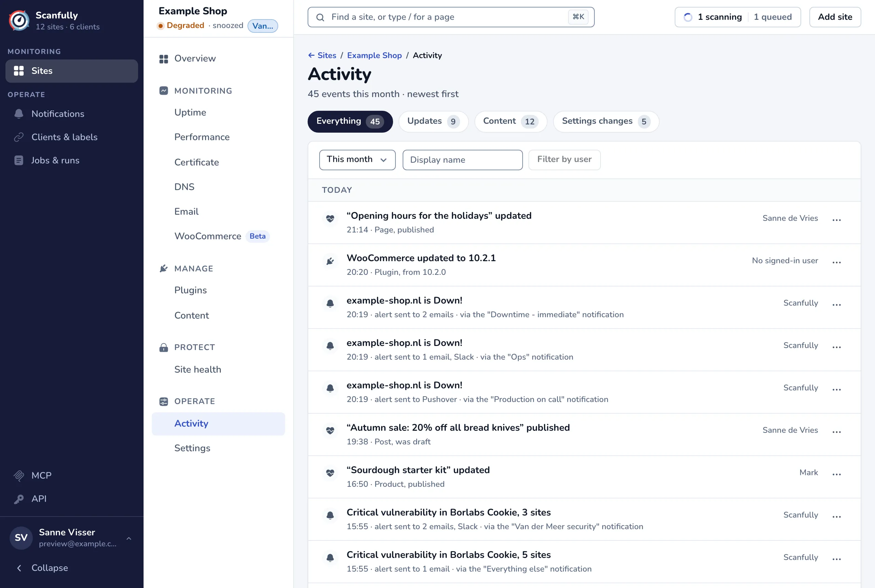875x588 pixels.
Task: Select the Settings changes filter tab
Action: click(606, 121)
